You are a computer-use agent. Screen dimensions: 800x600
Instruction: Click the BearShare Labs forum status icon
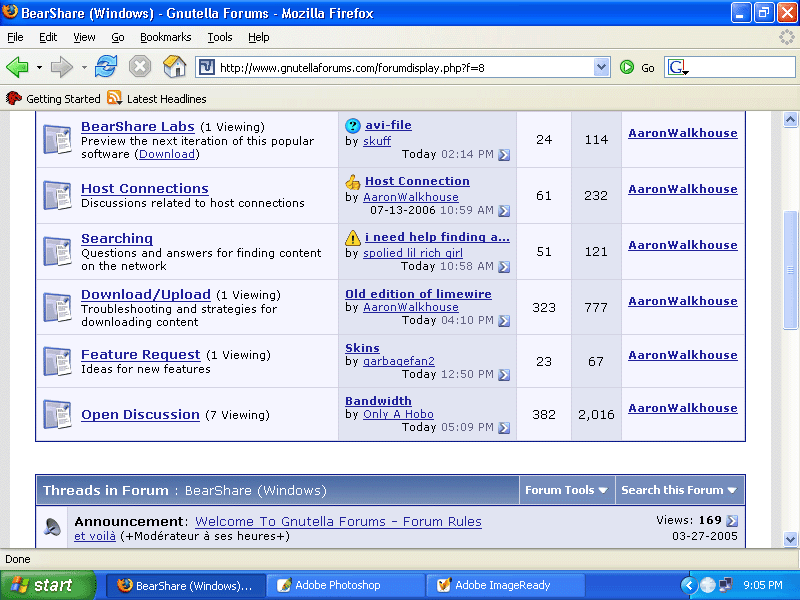click(x=57, y=139)
